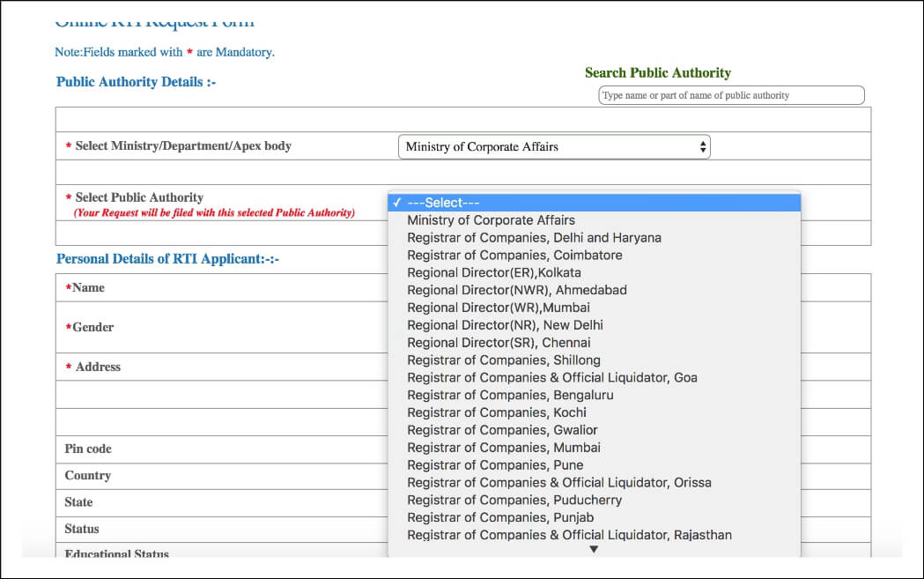
Task: Click the down arrow below the option list
Action: pyautogui.click(x=594, y=548)
